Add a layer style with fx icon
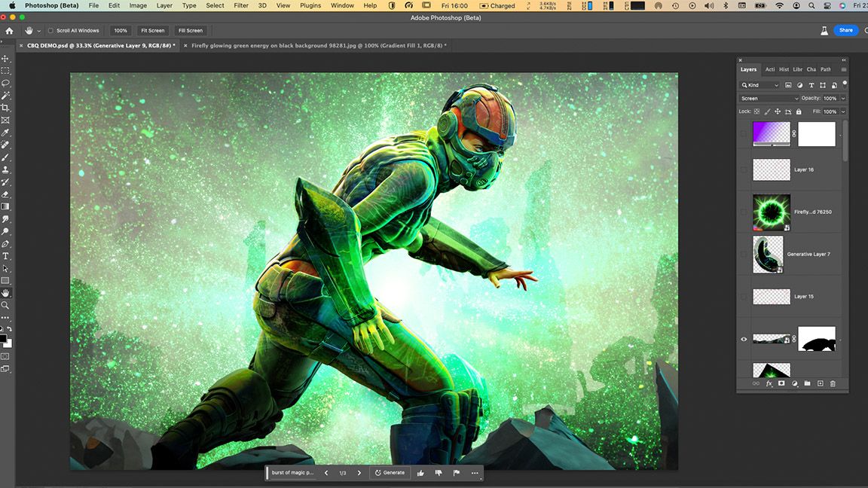This screenshot has width=868, height=488. pyautogui.click(x=769, y=383)
